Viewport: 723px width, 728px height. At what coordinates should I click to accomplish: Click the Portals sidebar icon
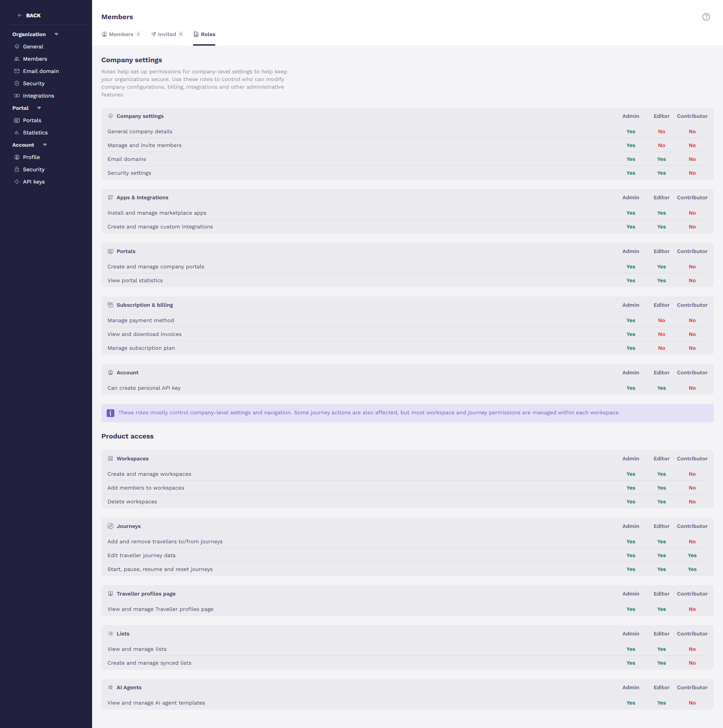(x=17, y=120)
